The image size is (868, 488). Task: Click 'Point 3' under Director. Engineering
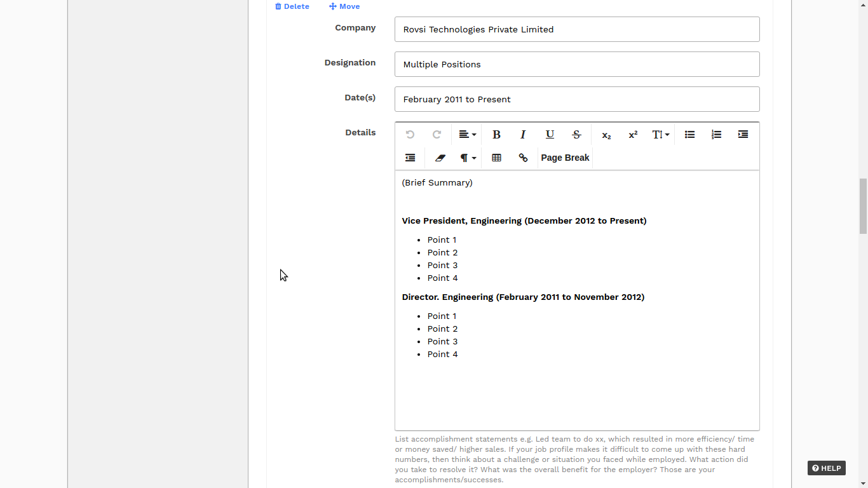(442, 341)
